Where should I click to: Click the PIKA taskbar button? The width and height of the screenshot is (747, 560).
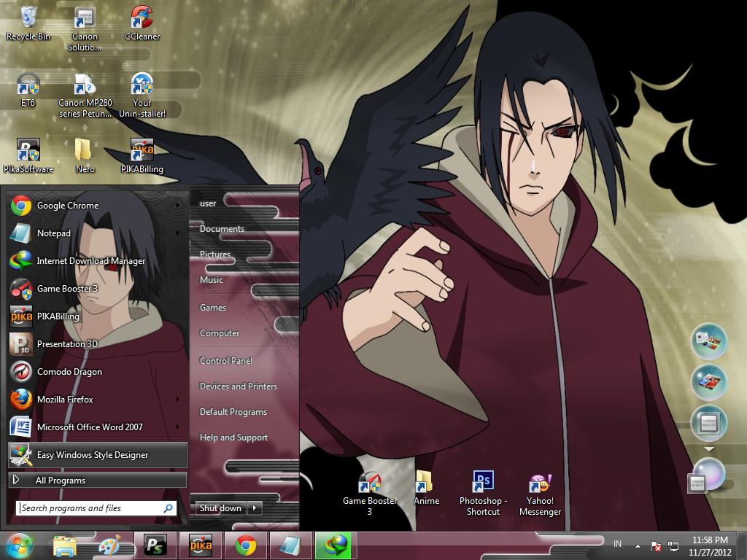200,545
